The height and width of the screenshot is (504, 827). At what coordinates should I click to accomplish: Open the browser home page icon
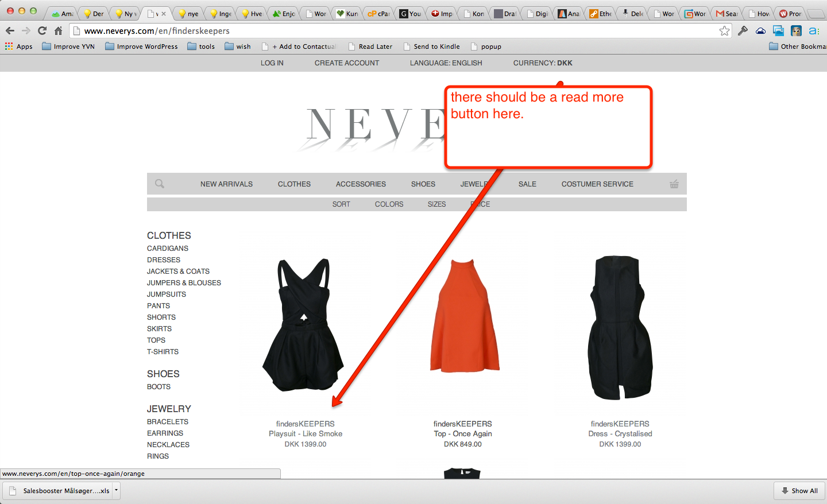pos(58,31)
